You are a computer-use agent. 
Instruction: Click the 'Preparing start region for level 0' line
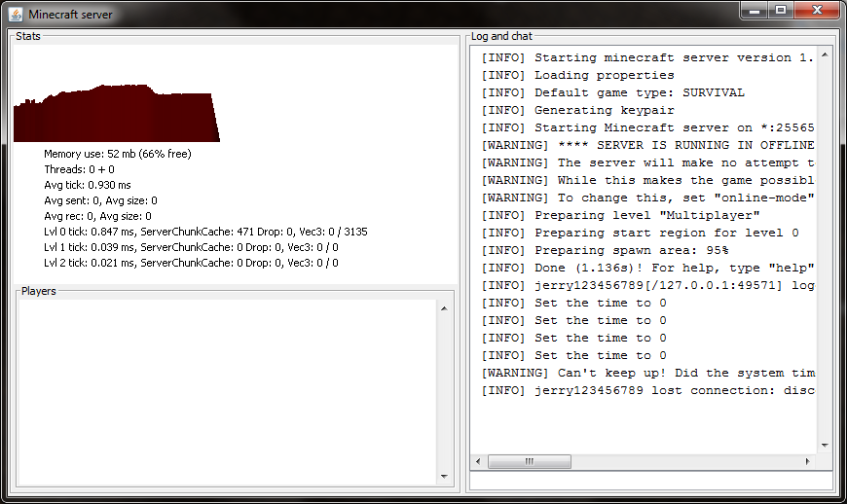pos(640,234)
